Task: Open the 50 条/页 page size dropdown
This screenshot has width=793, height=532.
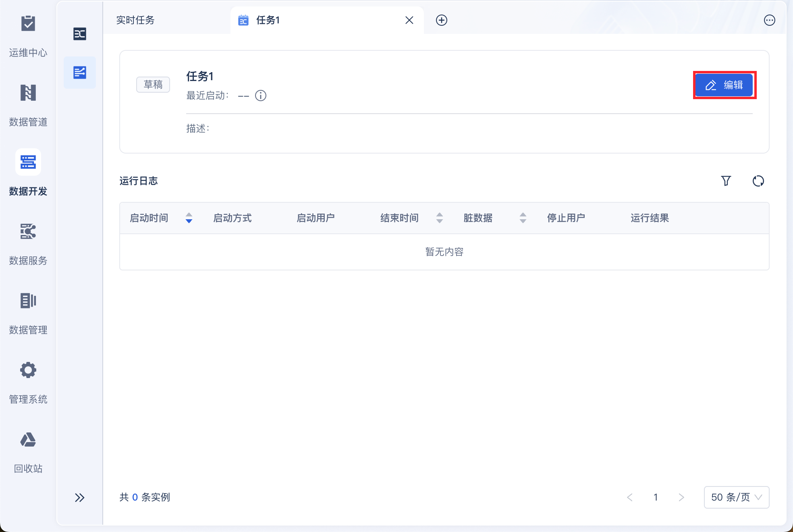Action: click(736, 497)
